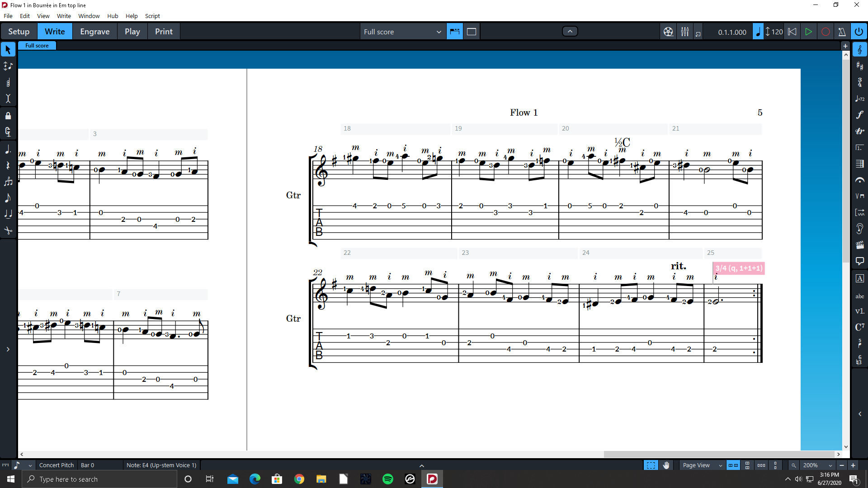Select the Hand tool in status bar
This screenshot has width=868, height=488.
tap(666, 465)
